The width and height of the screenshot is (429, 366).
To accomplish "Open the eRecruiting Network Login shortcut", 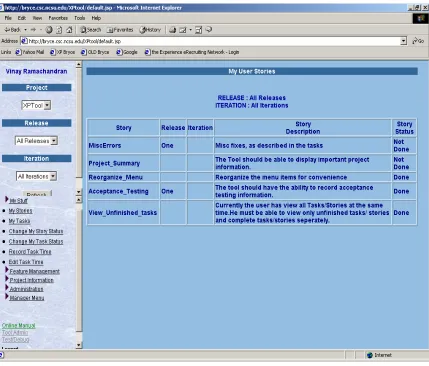I will [192, 52].
